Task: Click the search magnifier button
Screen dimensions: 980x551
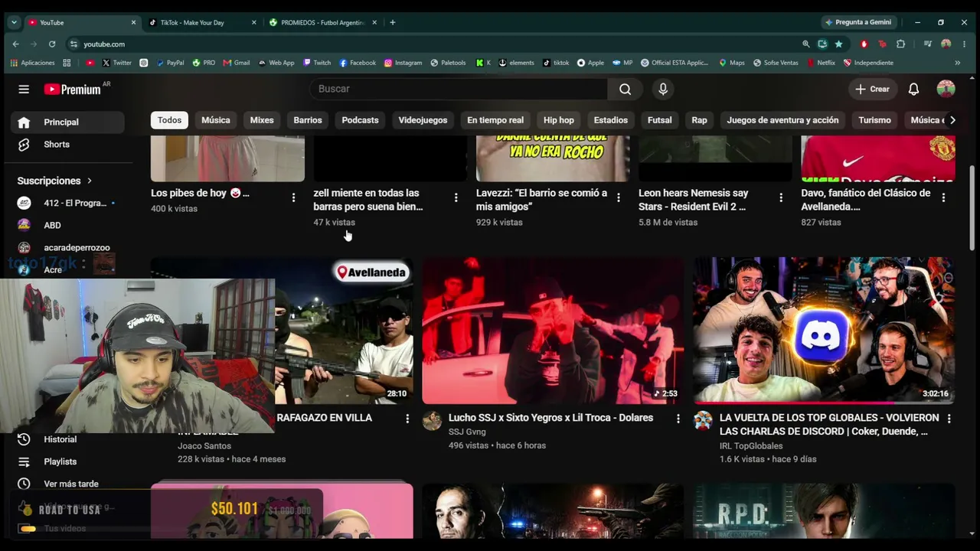Action: [x=625, y=90]
